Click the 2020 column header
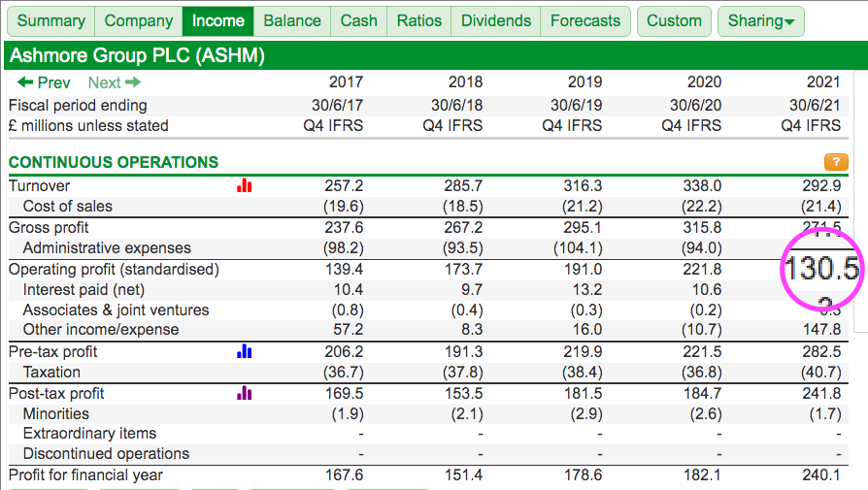The width and height of the screenshot is (868, 490). click(x=704, y=82)
